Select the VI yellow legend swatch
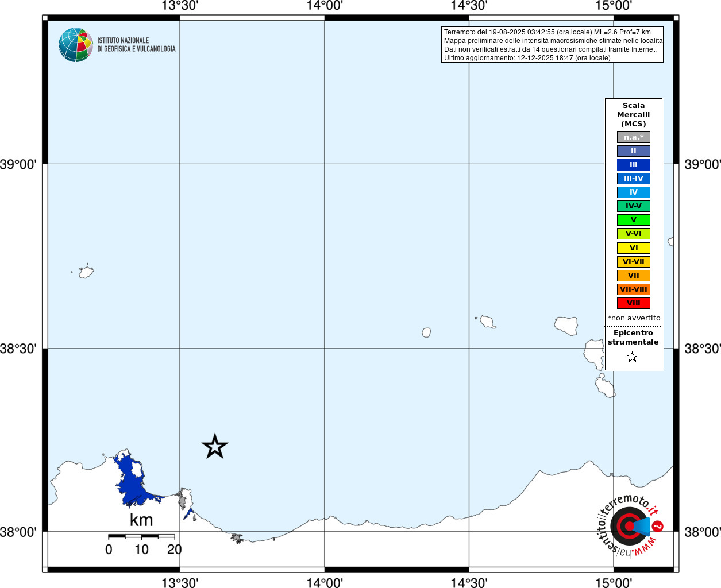 (x=634, y=248)
